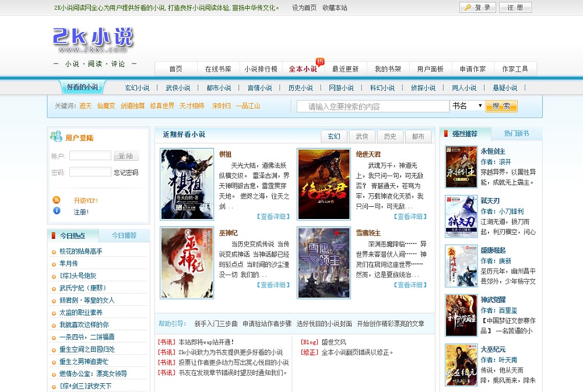Switch to the 热门新书 tab

[x=517, y=133]
